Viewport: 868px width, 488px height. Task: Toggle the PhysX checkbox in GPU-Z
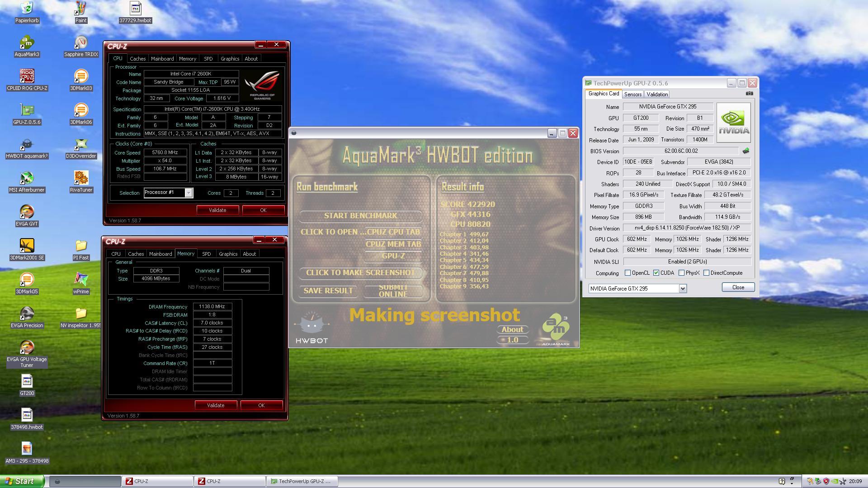[681, 273]
